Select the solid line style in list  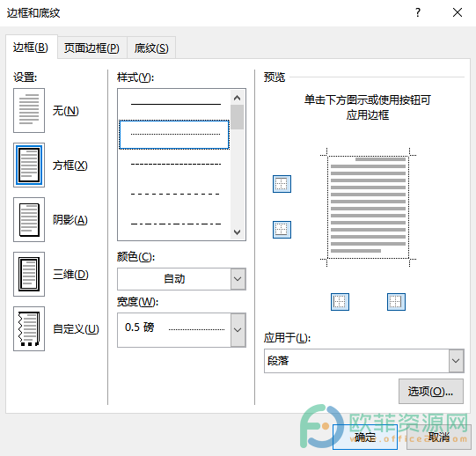pos(174,104)
